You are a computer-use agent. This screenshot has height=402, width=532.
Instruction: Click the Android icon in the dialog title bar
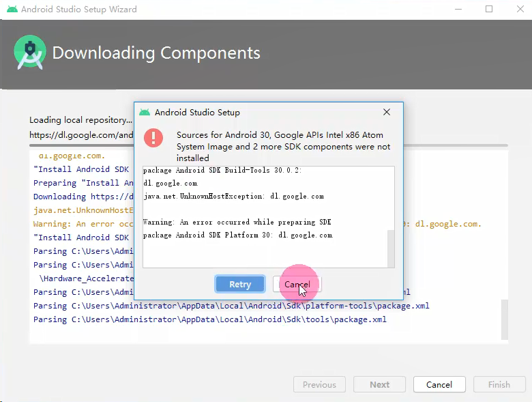(145, 113)
